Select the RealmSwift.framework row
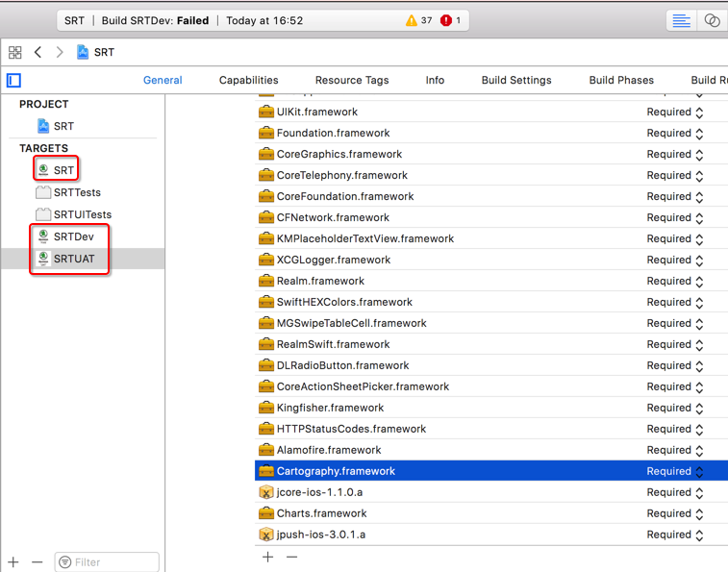Viewport: 728px width, 572px height. coord(491,344)
